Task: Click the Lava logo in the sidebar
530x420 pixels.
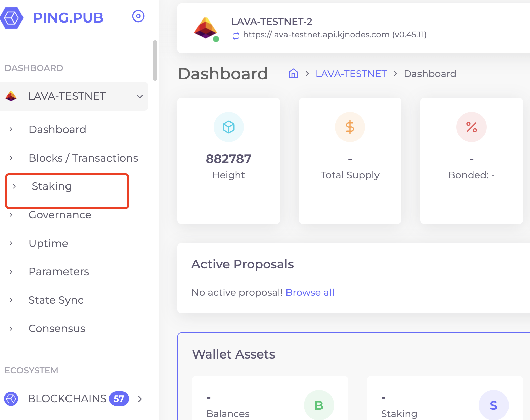Action: (11, 96)
